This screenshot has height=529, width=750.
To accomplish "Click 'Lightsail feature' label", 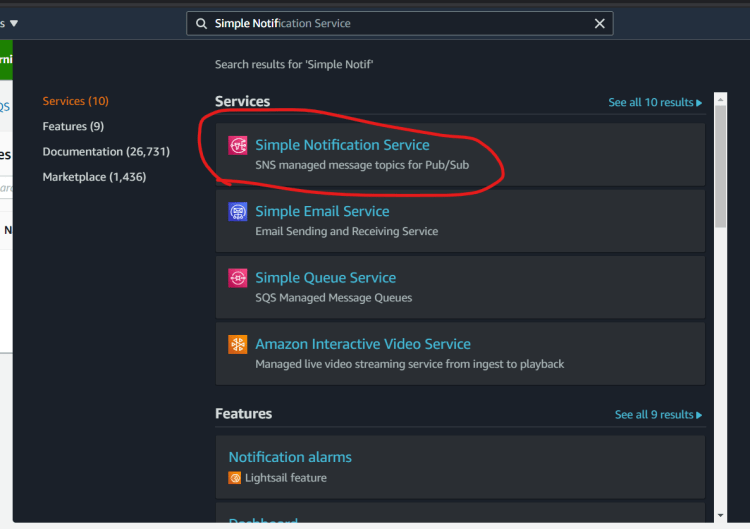I will (286, 478).
